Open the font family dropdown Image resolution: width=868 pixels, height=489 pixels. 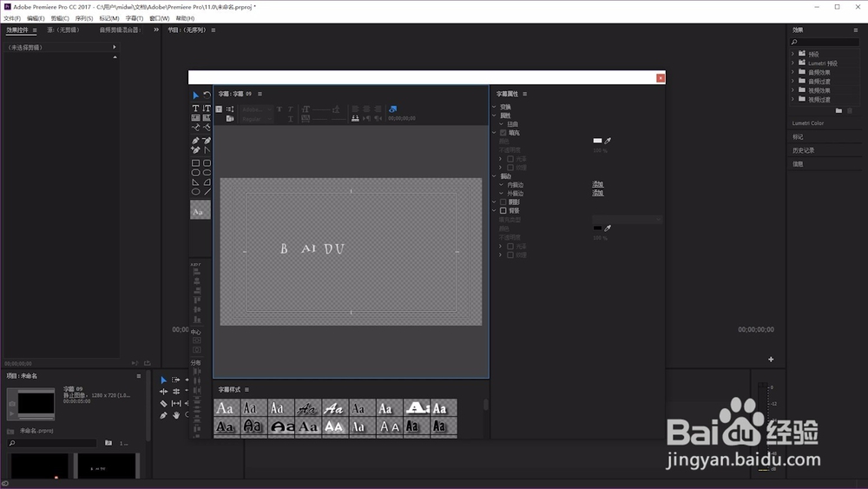pyautogui.click(x=257, y=109)
